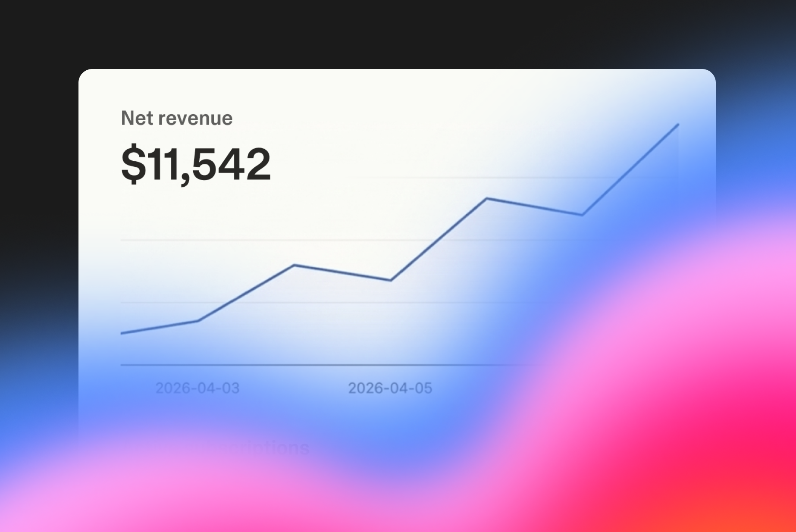796x532 pixels.
Task: Click the topmost horizontal gridline of the chart
Action: coord(431,178)
